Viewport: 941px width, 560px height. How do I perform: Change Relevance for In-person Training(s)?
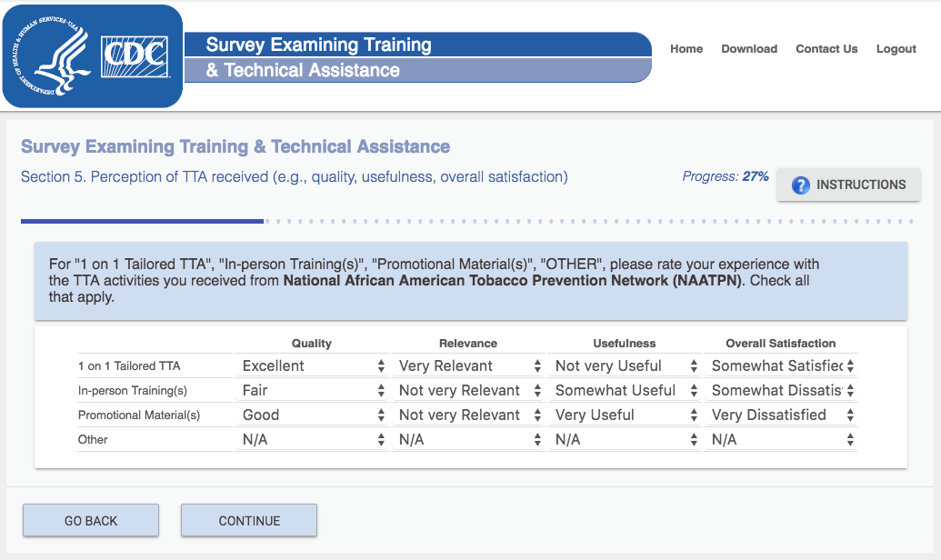(x=468, y=391)
